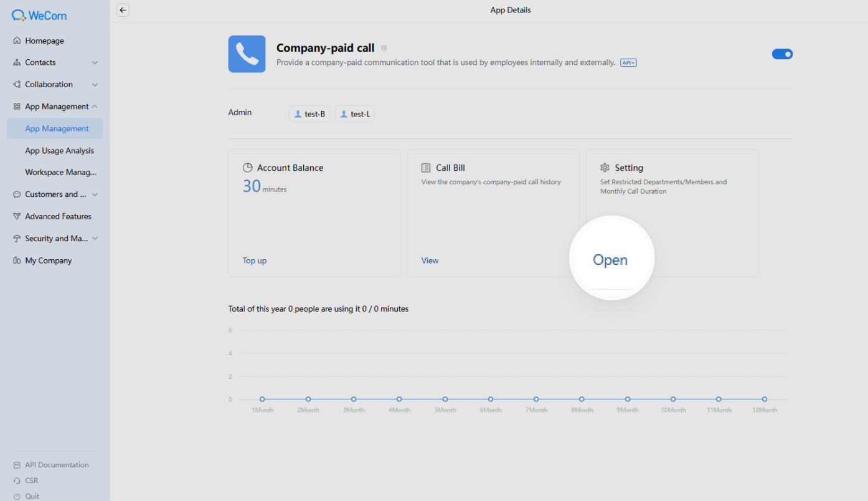
Task: Click Open in the Setting card
Action: click(610, 260)
